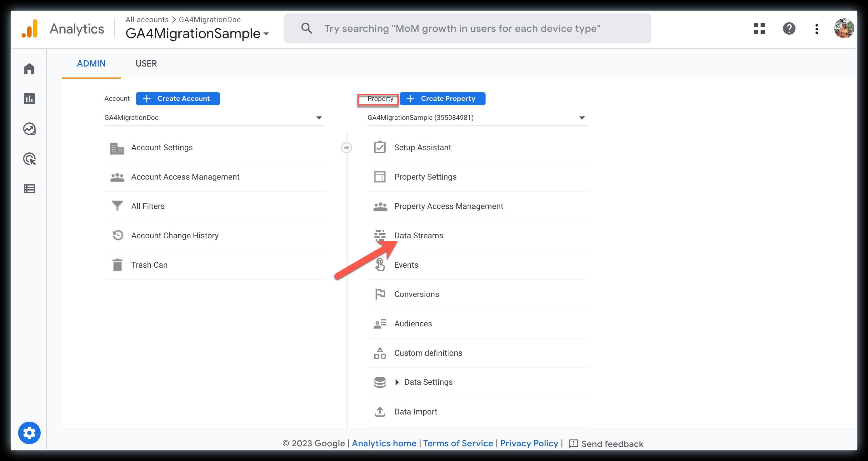This screenshot has height=461, width=868.
Task: Click the Account Settings building icon
Action: point(117,148)
